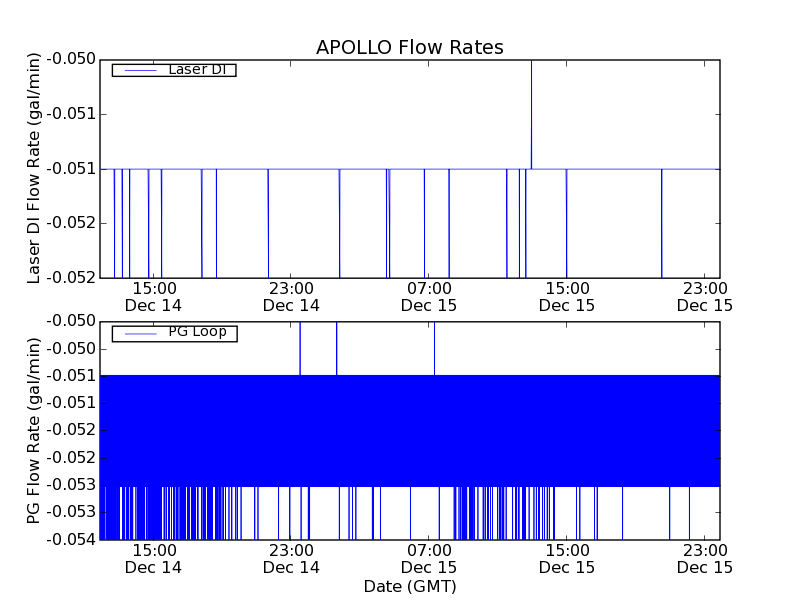Click the 23:00 Dec 15 tick under top plot
The width and height of the screenshot is (800, 600).
(x=704, y=296)
